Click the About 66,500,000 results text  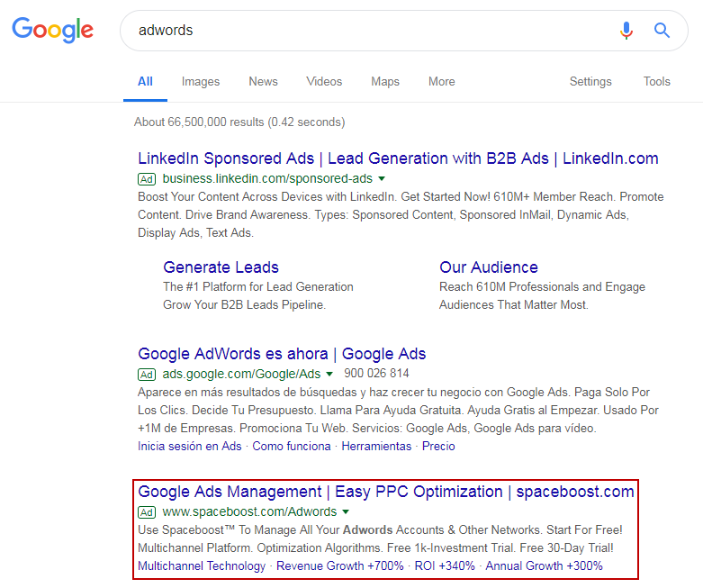tap(239, 122)
